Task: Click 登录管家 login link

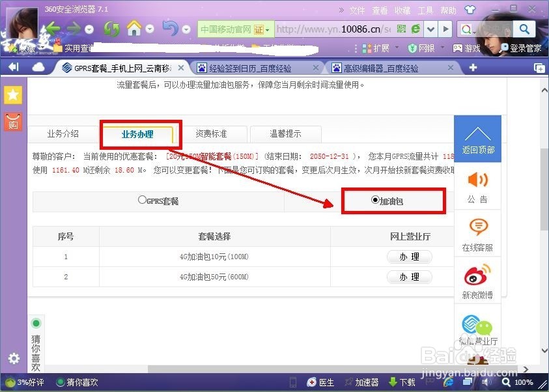Action: coord(522,48)
